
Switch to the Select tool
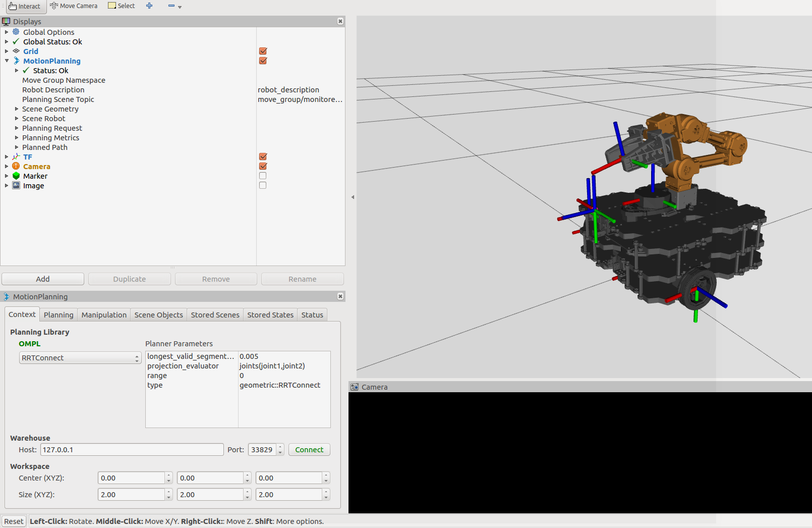coord(121,6)
